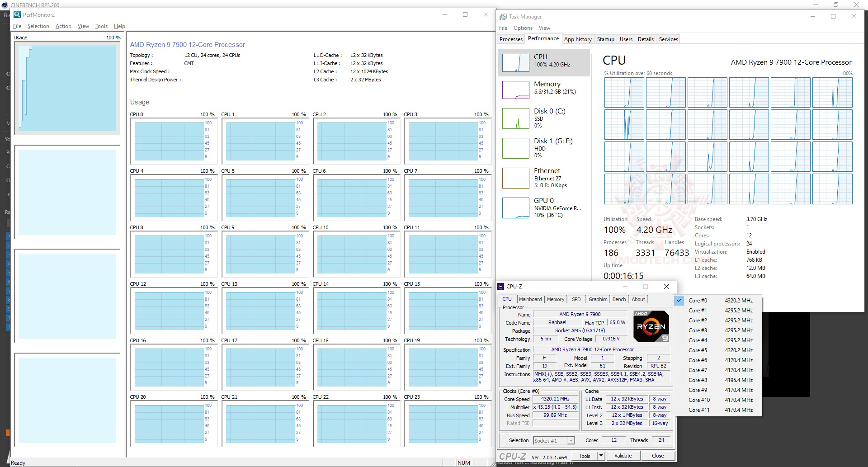
Task: Choose Core #8 in the CPU-Z core list
Action: click(x=717, y=380)
